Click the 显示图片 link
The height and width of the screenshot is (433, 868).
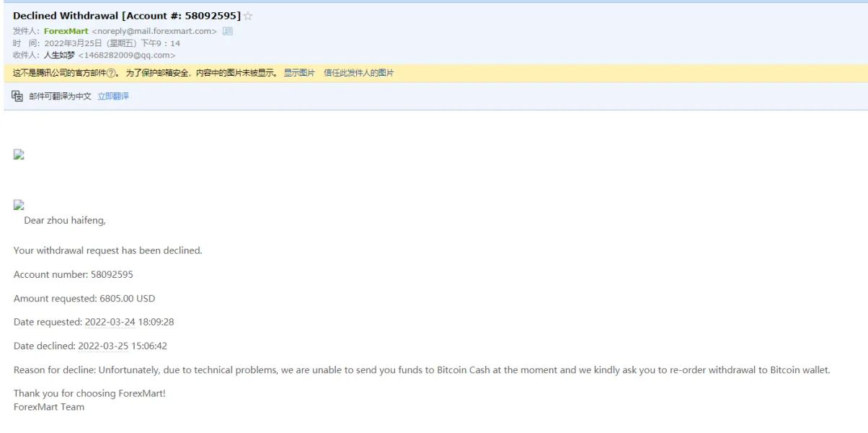coord(298,73)
